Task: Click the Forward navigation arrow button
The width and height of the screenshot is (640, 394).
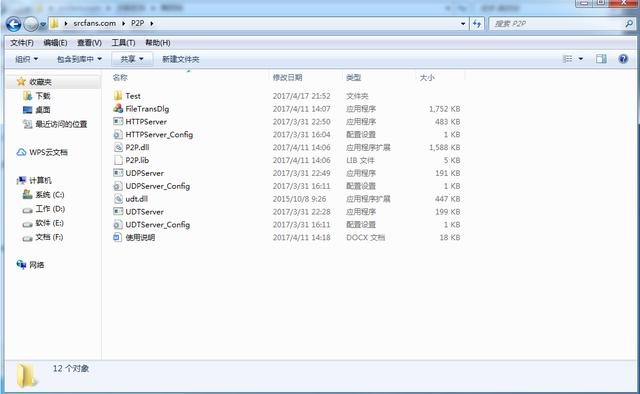Action: click(31, 24)
